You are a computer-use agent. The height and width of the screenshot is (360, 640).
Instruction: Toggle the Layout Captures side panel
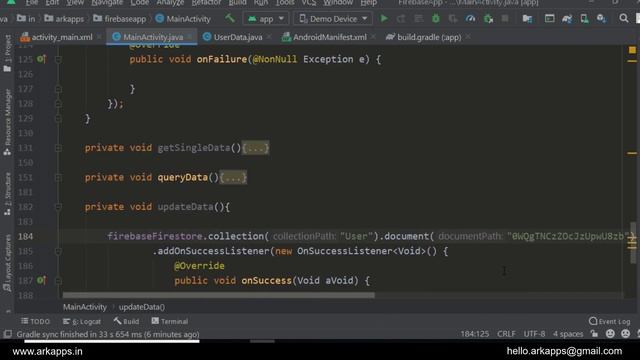click(x=7, y=263)
